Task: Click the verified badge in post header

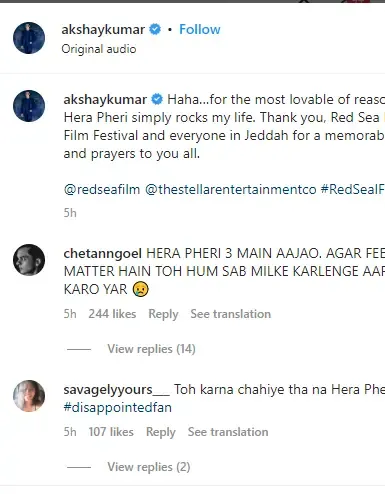Action: (x=155, y=29)
